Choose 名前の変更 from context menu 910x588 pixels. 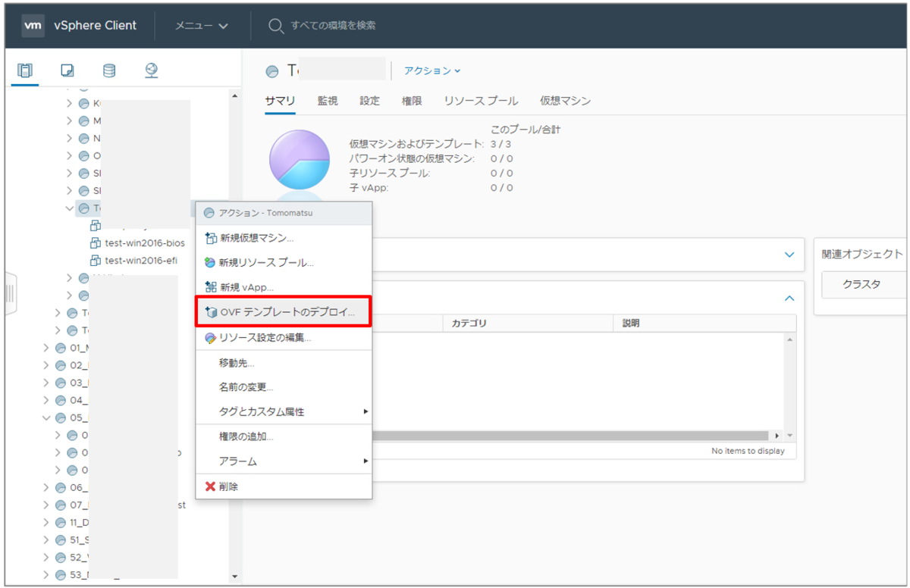coord(284,387)
